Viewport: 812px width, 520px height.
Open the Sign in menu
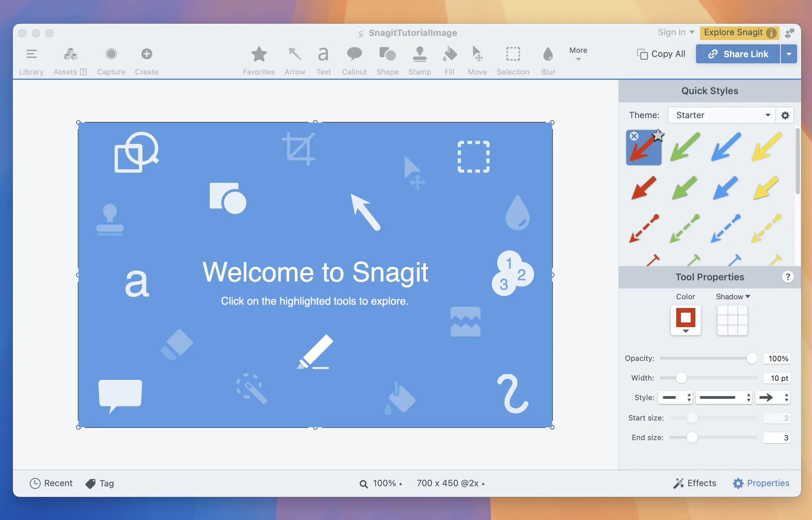tap(676, 32)
